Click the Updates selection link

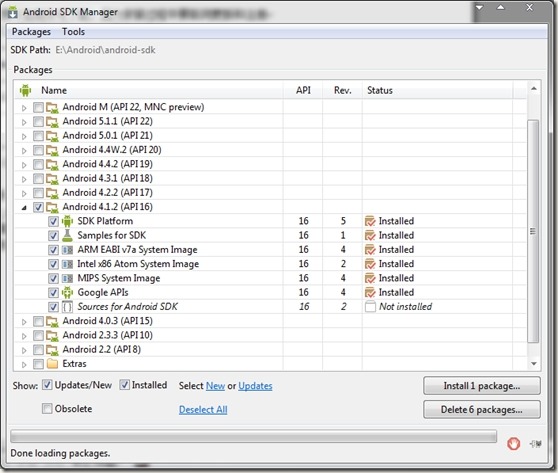pyautogui.click(x=255, y=386)
